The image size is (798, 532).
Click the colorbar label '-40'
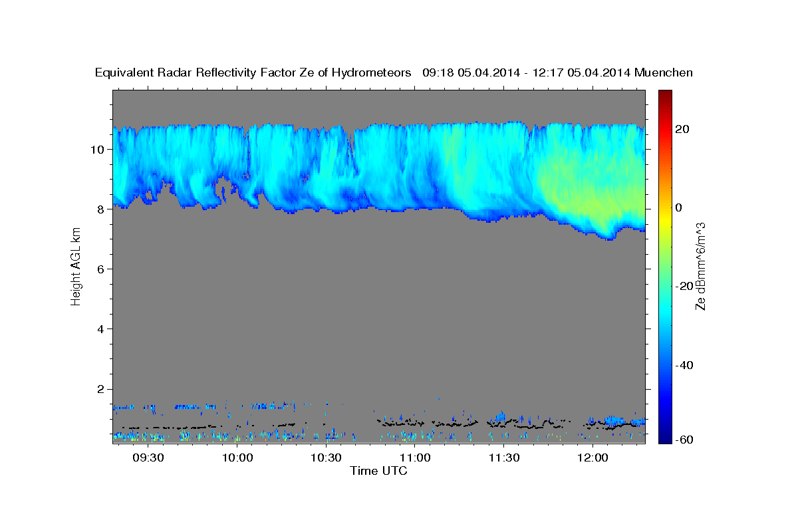tap(684, 365)
